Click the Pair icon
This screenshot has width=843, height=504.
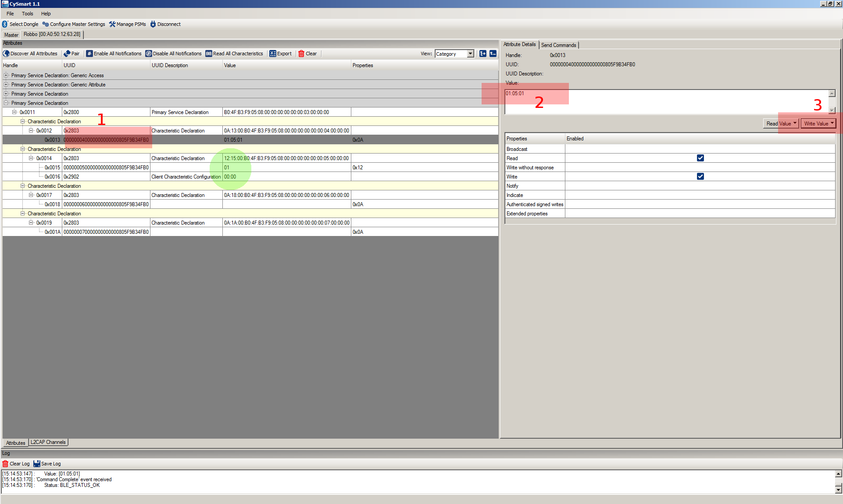point(67,54)
